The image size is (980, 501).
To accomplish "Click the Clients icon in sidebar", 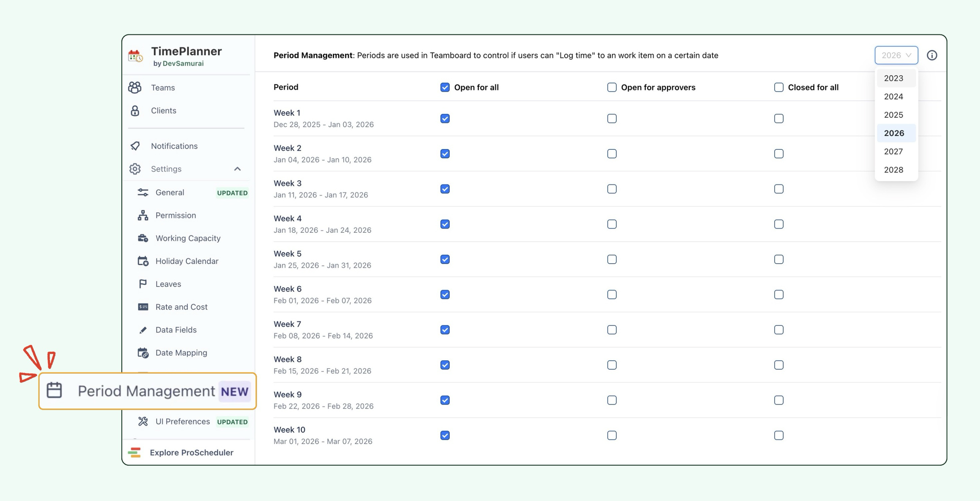I will point(135,111).
